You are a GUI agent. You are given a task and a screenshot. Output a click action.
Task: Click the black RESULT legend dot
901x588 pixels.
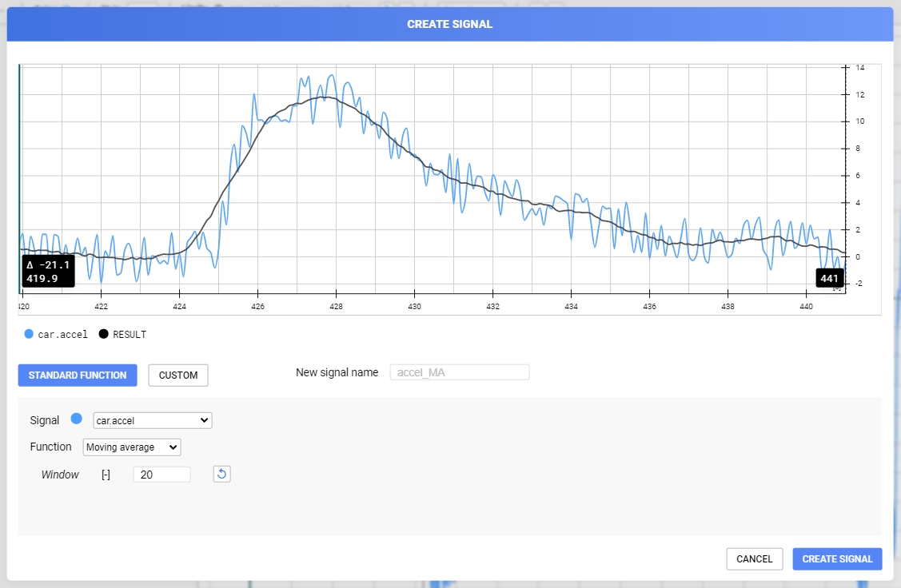click(x=104, y=334)
